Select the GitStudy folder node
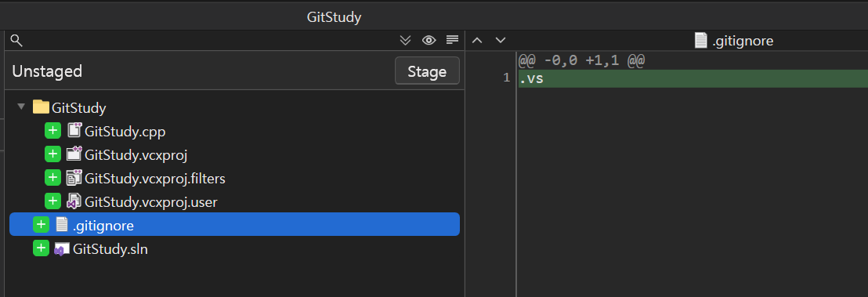The image size is (868, 297). [x=78, y=108]
